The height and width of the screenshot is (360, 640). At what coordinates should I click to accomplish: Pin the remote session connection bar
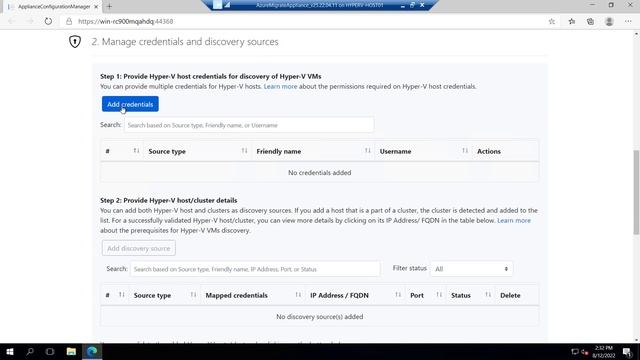click(x=218, y=5)
